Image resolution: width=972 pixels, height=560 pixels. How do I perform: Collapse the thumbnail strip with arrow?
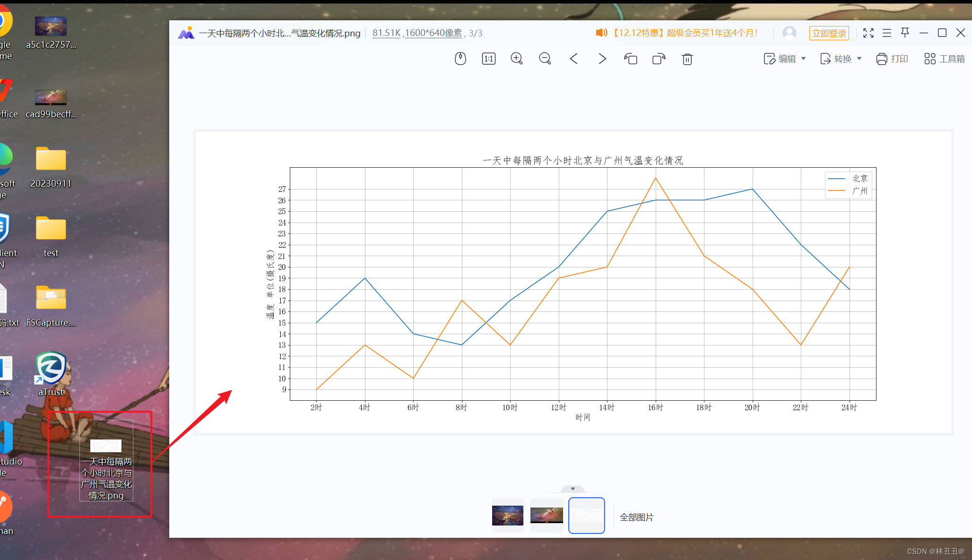573,489
